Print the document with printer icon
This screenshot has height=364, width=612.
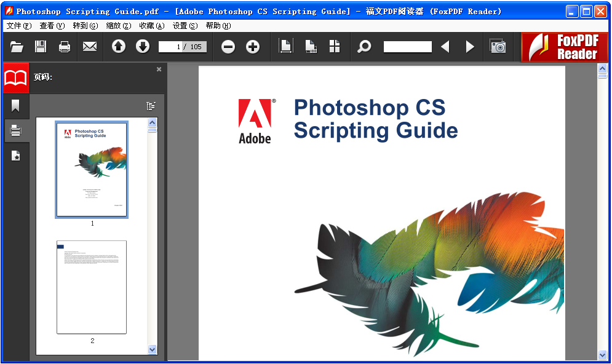65,47
